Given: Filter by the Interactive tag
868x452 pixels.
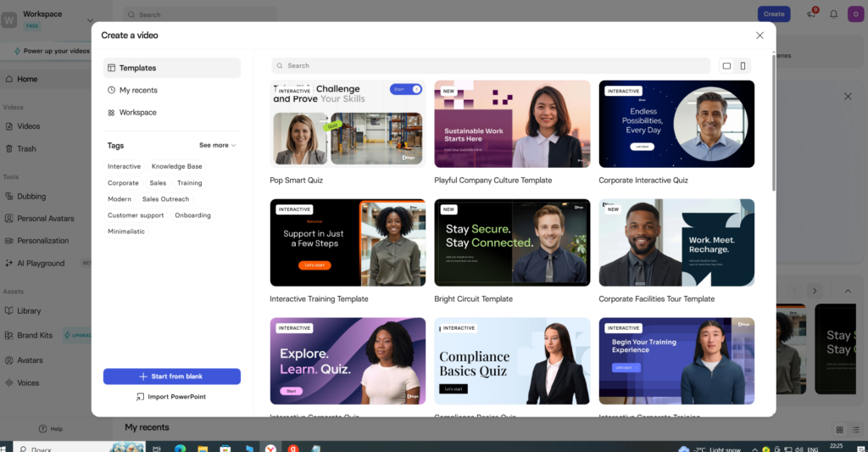Looking at the screenshot, I should point(124,166).
